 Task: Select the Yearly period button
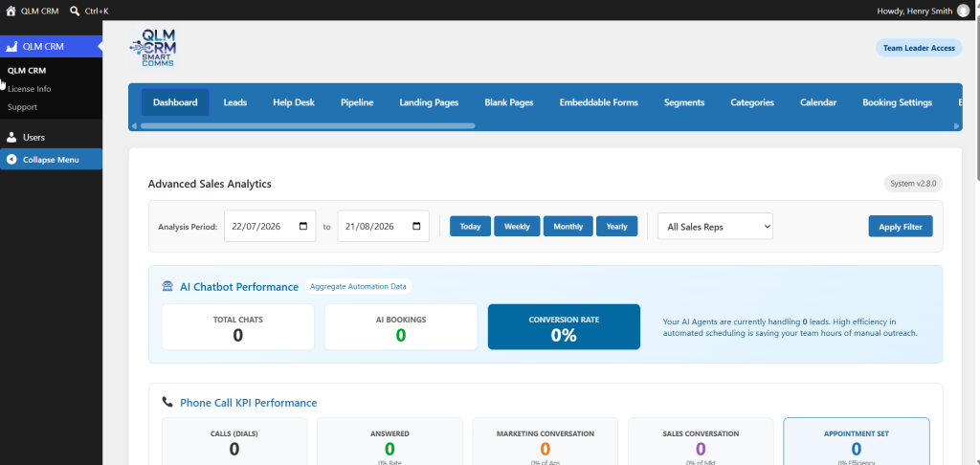click(617, 226)
